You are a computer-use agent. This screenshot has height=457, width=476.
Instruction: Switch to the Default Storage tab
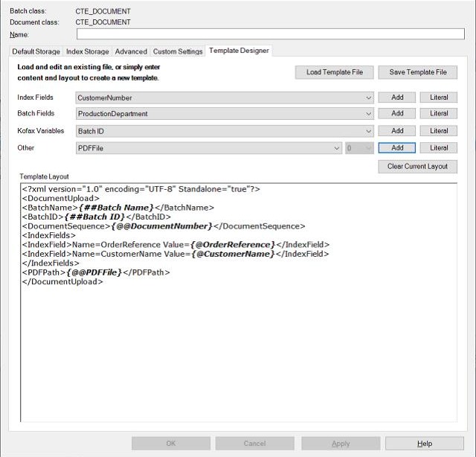36,51
